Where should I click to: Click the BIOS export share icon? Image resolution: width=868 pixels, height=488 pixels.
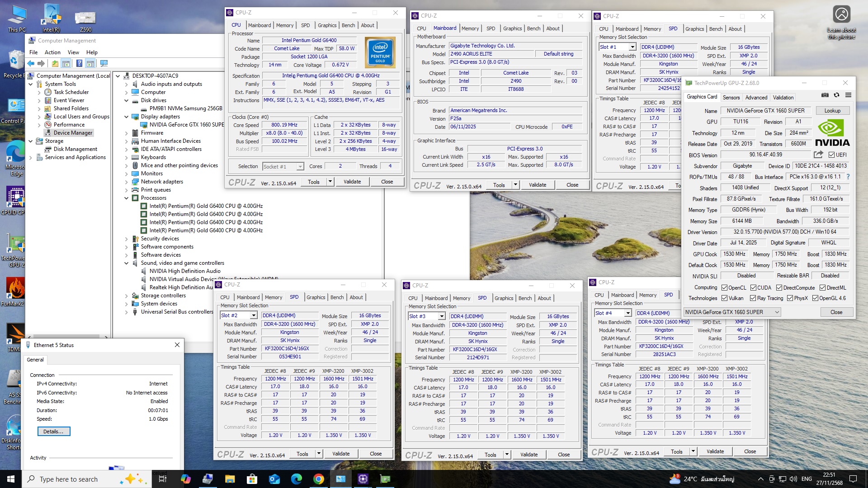pyautogui.click(x=818, y=155)
